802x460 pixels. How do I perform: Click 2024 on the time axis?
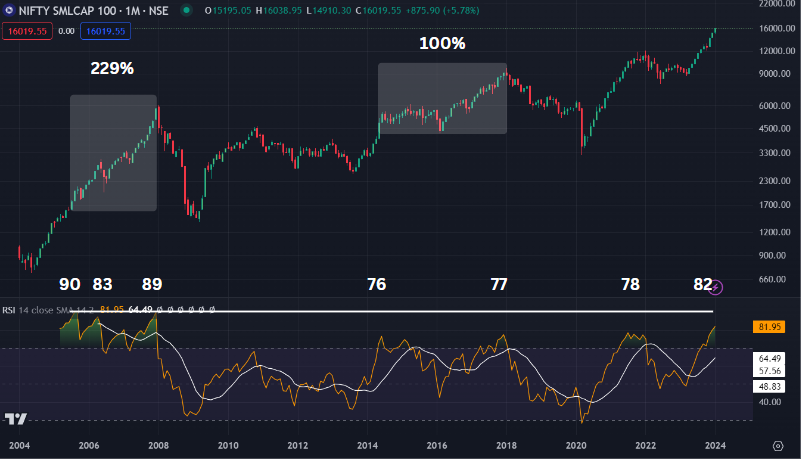(x=715, y=446)
